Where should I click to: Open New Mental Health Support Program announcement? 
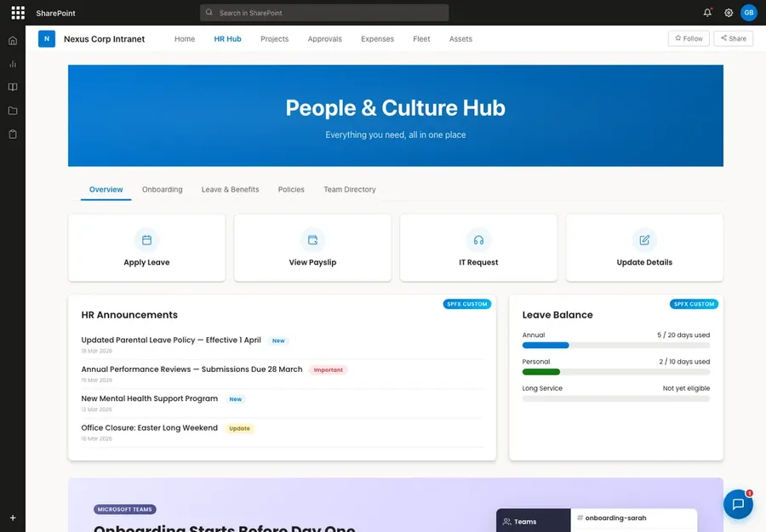click(150, 398)
